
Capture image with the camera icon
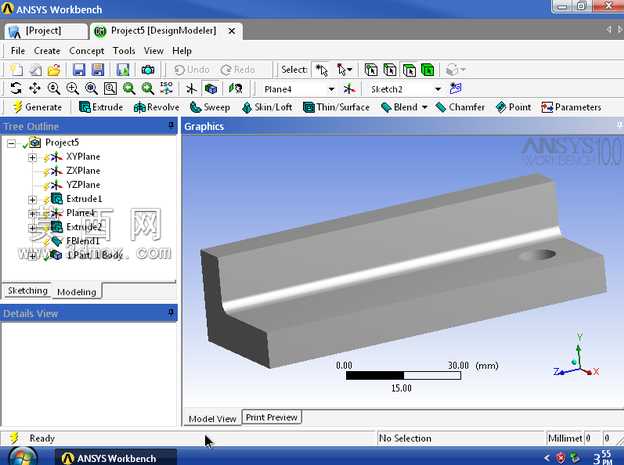pyautogui.click(x=148, y=70)
